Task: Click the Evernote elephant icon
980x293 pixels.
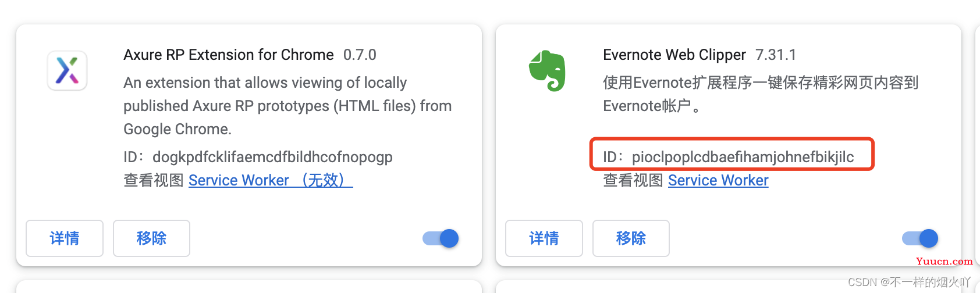Action: tap(547, 70)
